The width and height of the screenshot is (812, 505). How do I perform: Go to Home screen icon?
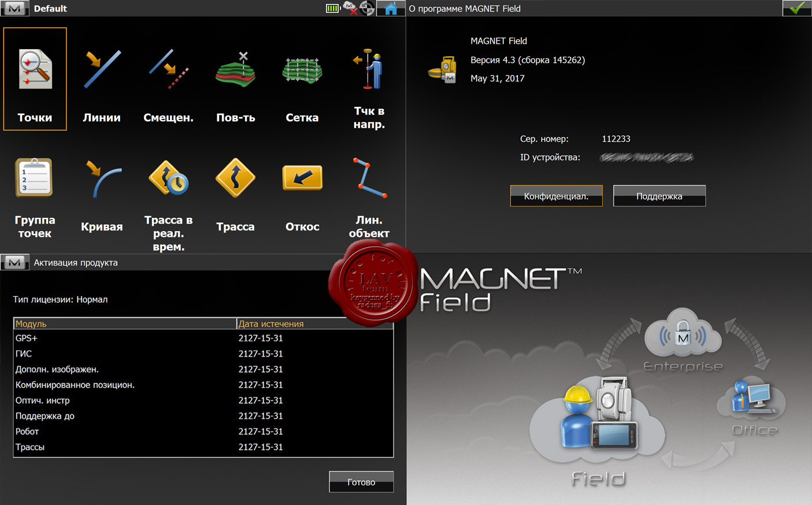click(391, 8)
